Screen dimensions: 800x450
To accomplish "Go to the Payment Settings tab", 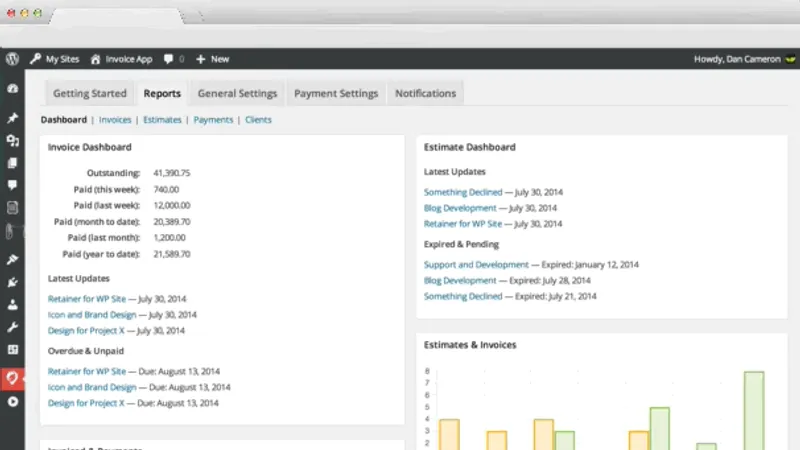I will click(336, 93).
